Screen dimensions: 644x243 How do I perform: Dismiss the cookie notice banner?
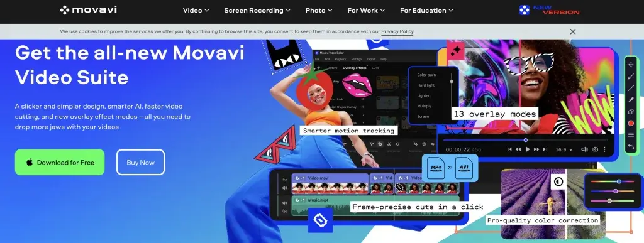point(573,31)
